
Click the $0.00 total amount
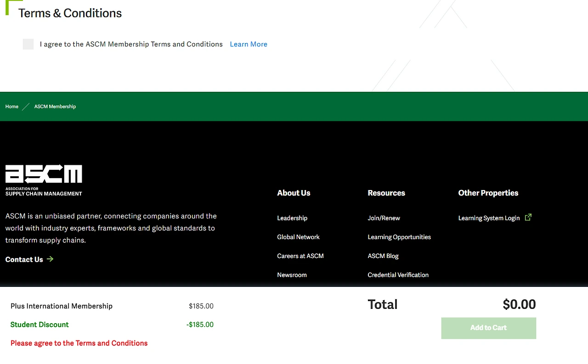tap(519, 304)
